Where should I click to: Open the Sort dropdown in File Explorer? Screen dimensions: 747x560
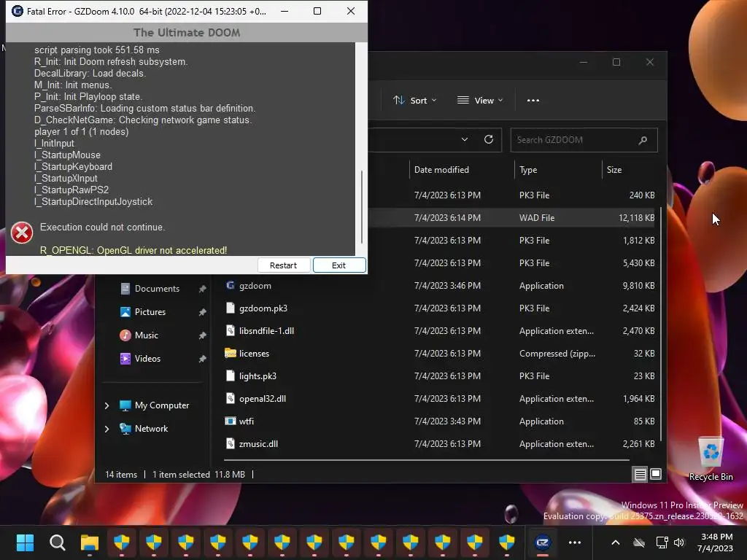point(414,101)
